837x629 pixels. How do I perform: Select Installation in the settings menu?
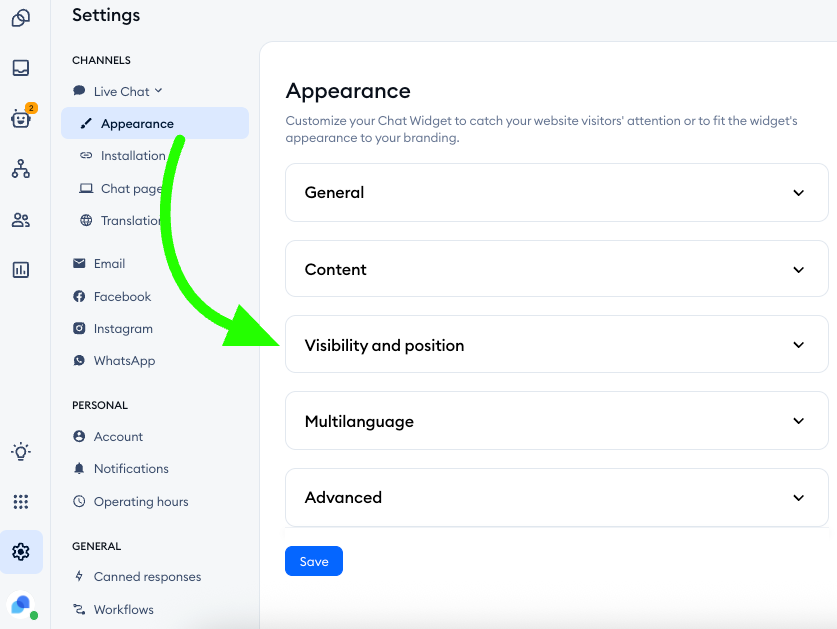133,156
